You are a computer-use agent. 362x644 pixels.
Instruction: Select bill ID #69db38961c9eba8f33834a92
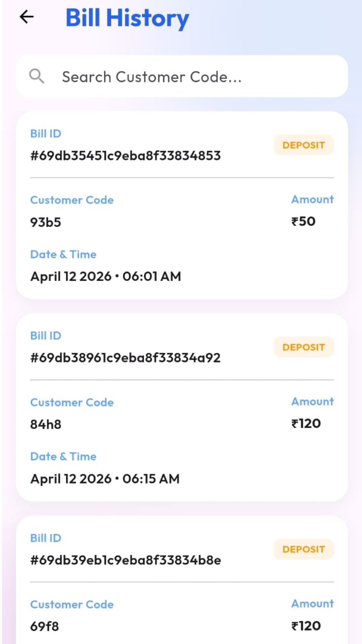125,358
